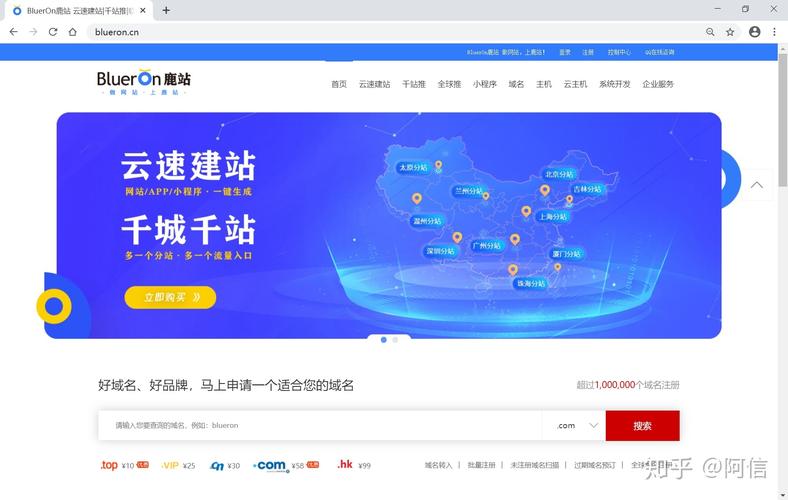Close the BluerOn鹿站 tab

pyautogui.click(x=143, y=10)
